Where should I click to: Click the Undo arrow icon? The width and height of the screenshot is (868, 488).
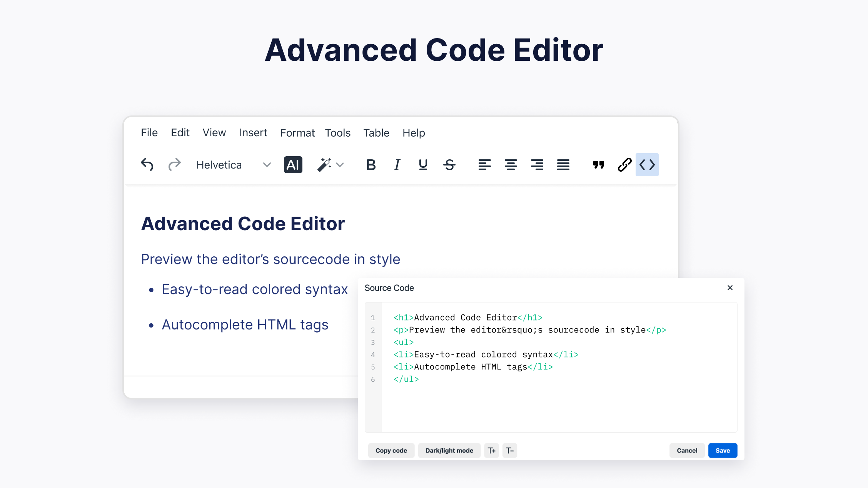click(x=147, y=165)
